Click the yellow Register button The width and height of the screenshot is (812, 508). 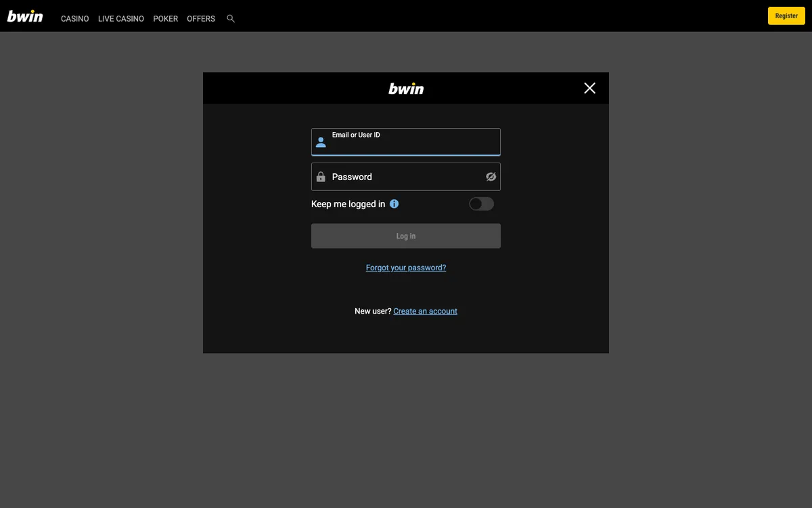pos(786,16)
